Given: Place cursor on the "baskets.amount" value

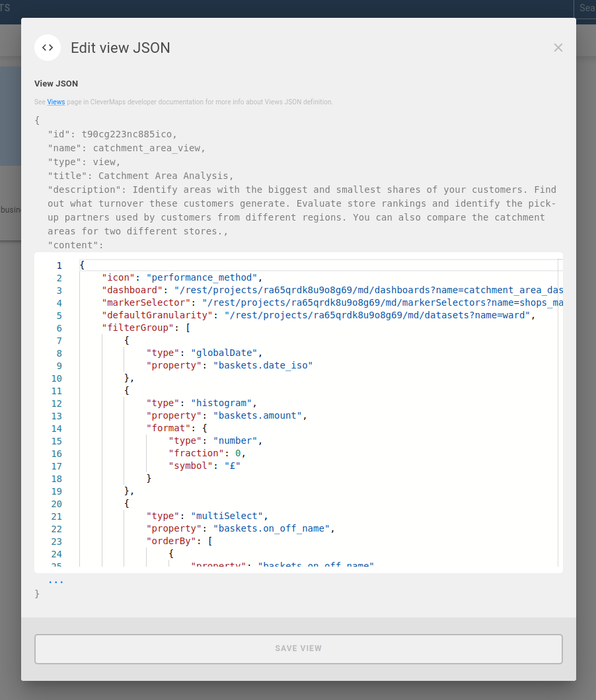Looking at the screenshot, I should (x=257, y=416).
